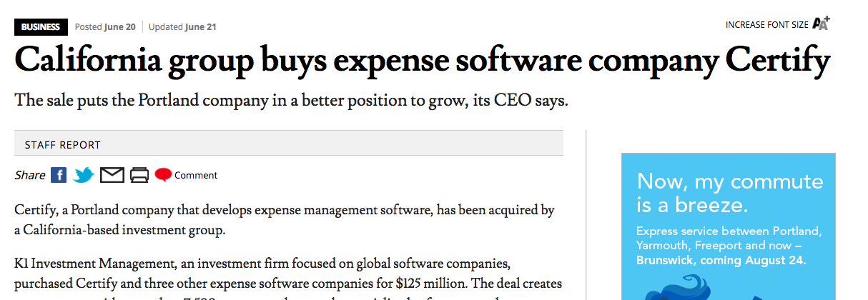Print the article with printer icon
Viewport: 868px width, 300px height.
[x=139, y=175]
